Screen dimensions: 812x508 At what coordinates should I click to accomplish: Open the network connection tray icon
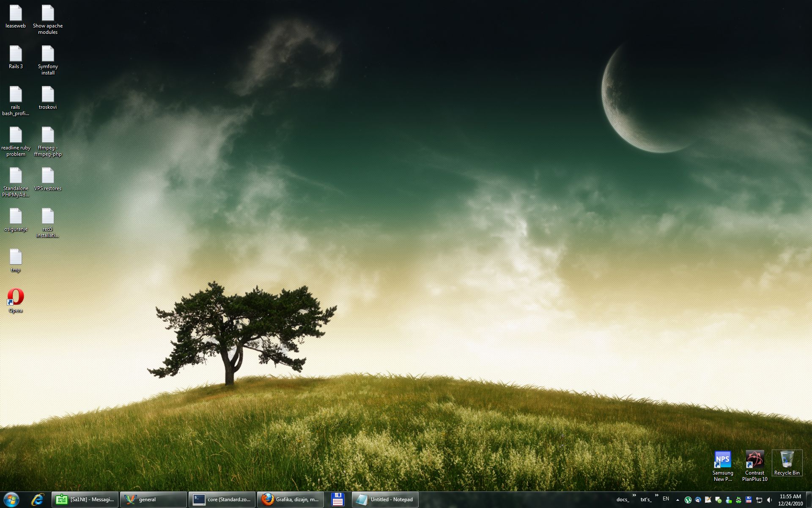pos(759,500)
